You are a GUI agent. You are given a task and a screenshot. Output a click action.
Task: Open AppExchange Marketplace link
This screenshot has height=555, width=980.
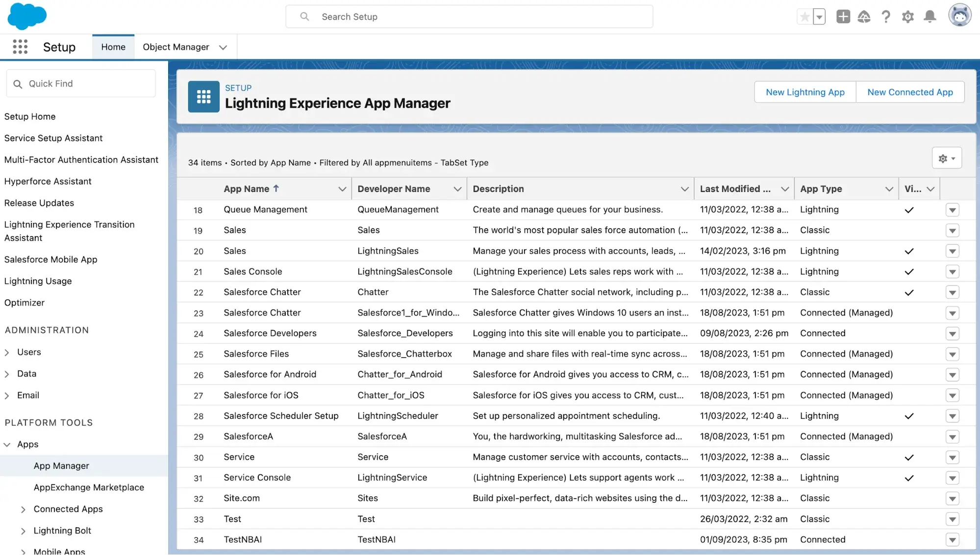89,487
